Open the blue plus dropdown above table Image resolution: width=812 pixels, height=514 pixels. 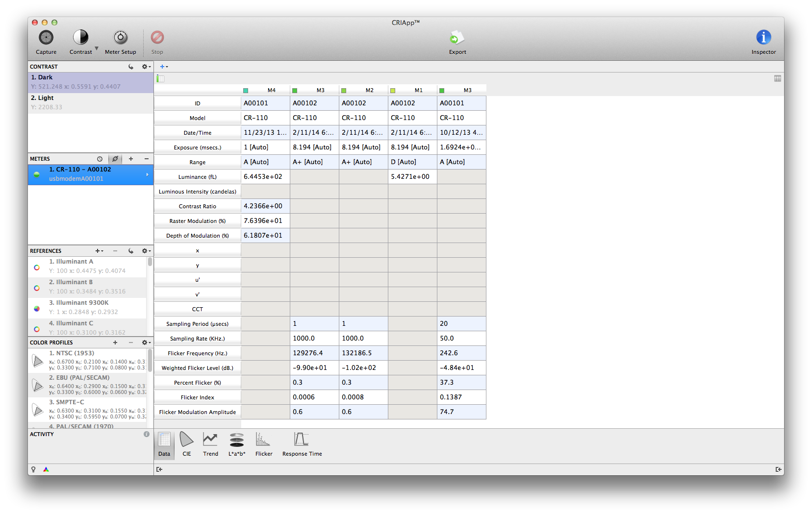(164, 67)
